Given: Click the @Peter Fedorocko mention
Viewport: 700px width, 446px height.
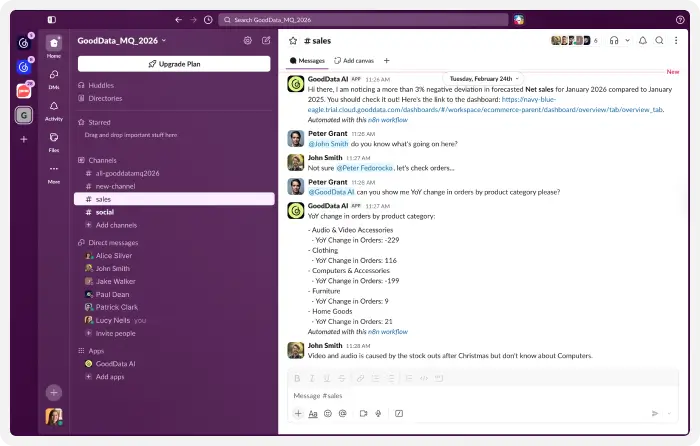Looking at the screenshot, I should [x=364, y=168].
